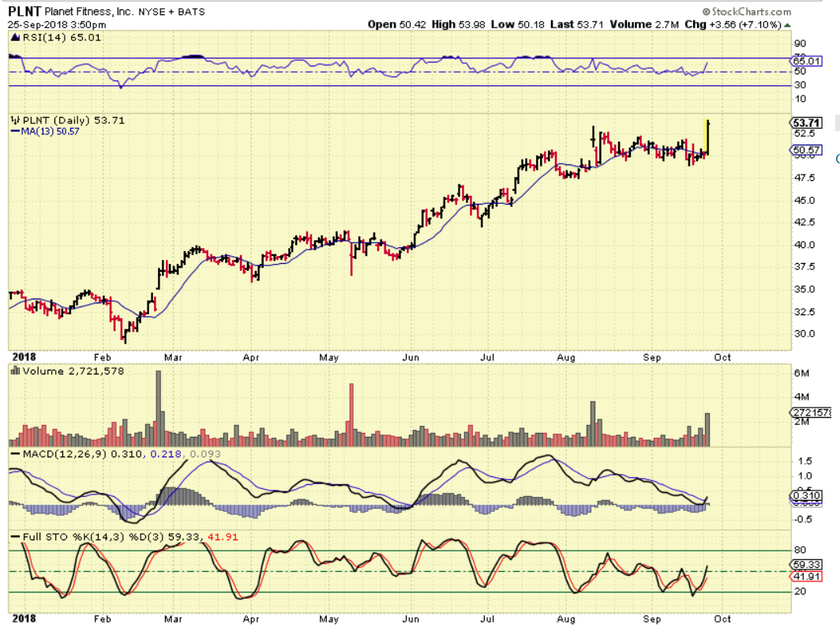The image size is (840, 628).
Task: Click the RSI(14) 65.01 indicator label
Action: (62, 37)
